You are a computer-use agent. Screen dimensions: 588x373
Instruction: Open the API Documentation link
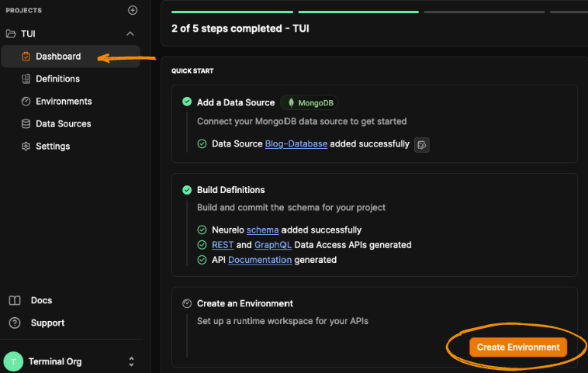point(260,260)
